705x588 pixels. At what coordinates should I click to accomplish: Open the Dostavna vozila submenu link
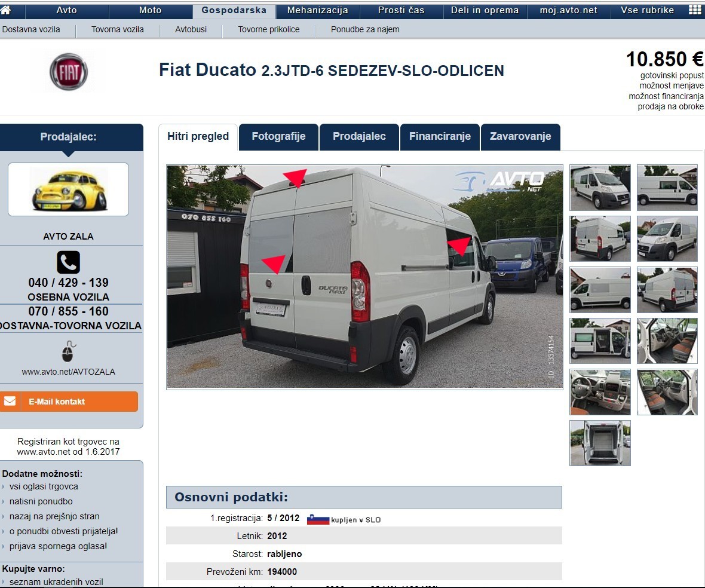point(31,30)
